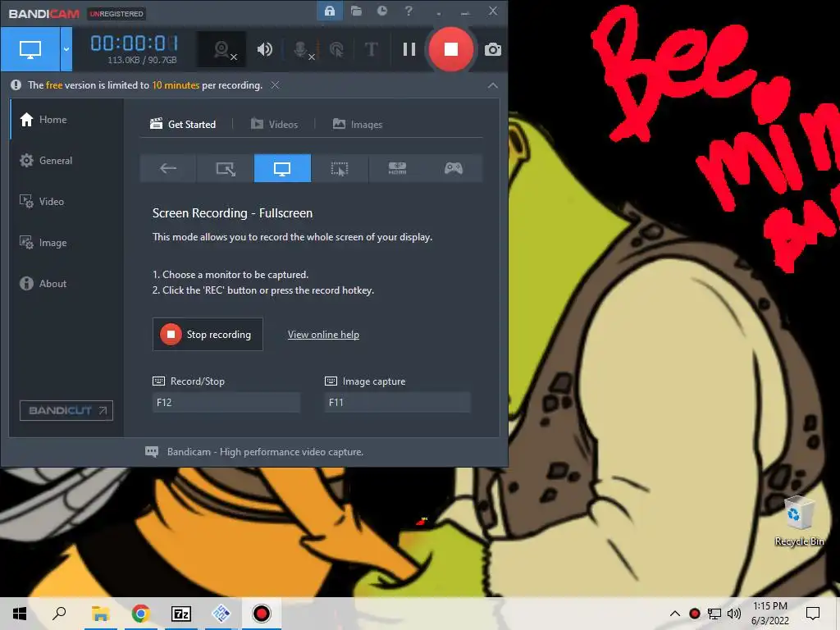This screenshot has height=630, width=840.
Task: Click the Bandicam recording tray icon
Action: tap(695, 614)
